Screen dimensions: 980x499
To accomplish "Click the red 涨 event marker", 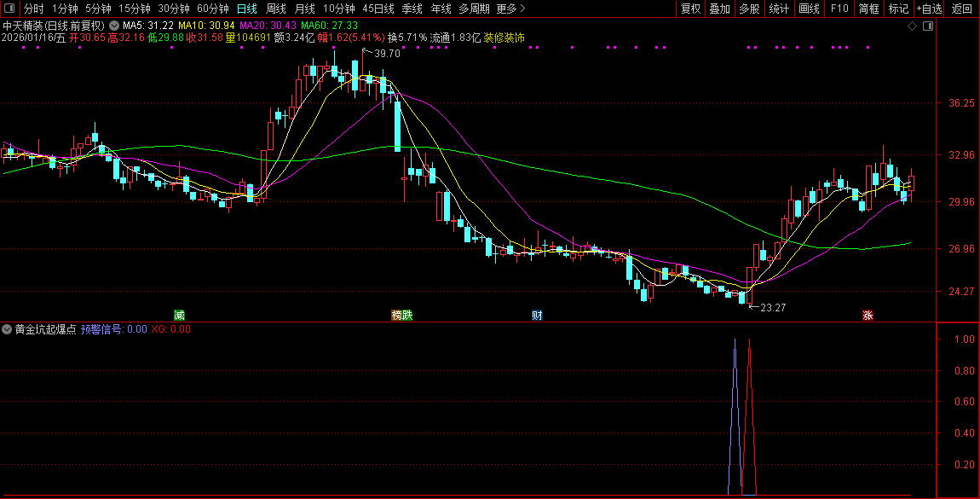I will [x=868, y=315].
